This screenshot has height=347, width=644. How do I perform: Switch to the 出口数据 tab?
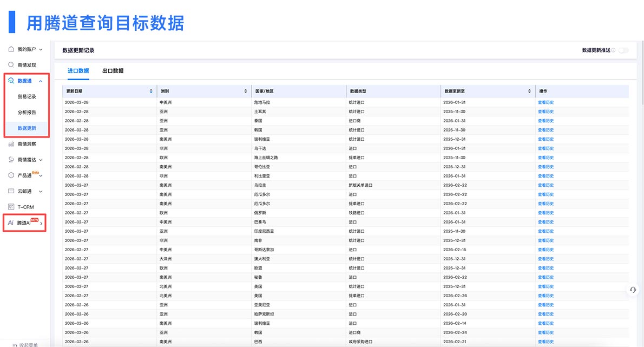click(112, 70)
